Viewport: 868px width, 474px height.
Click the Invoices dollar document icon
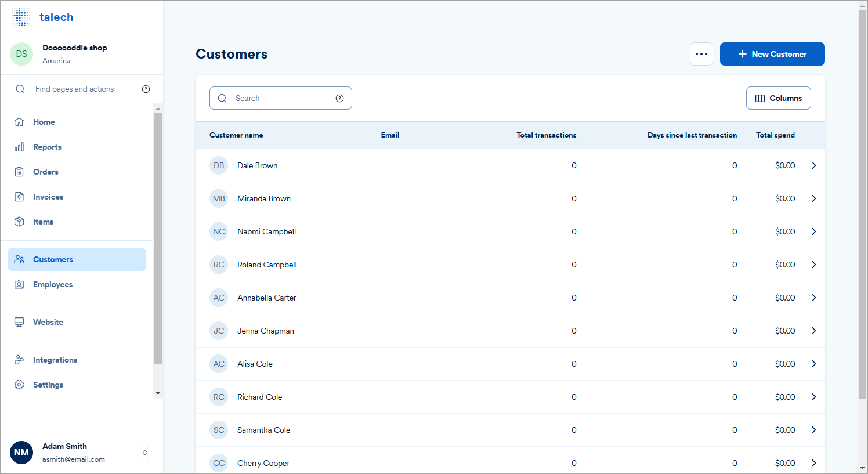click(x=19, y=197)
